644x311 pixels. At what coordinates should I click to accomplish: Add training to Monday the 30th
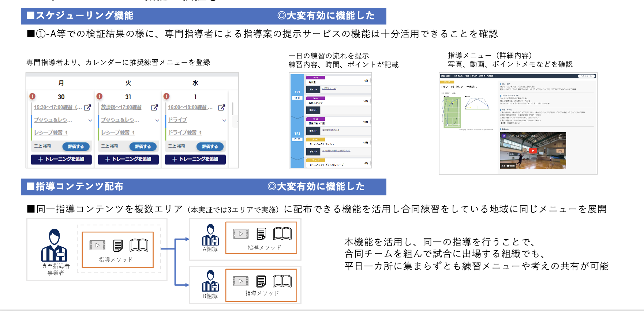coord(61,159)
